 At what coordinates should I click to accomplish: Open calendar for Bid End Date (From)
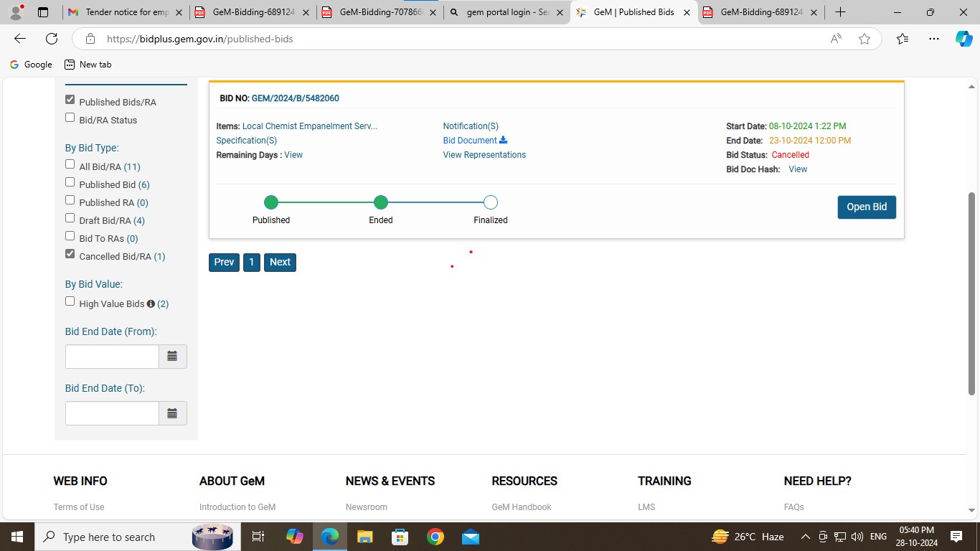[172, 357]
